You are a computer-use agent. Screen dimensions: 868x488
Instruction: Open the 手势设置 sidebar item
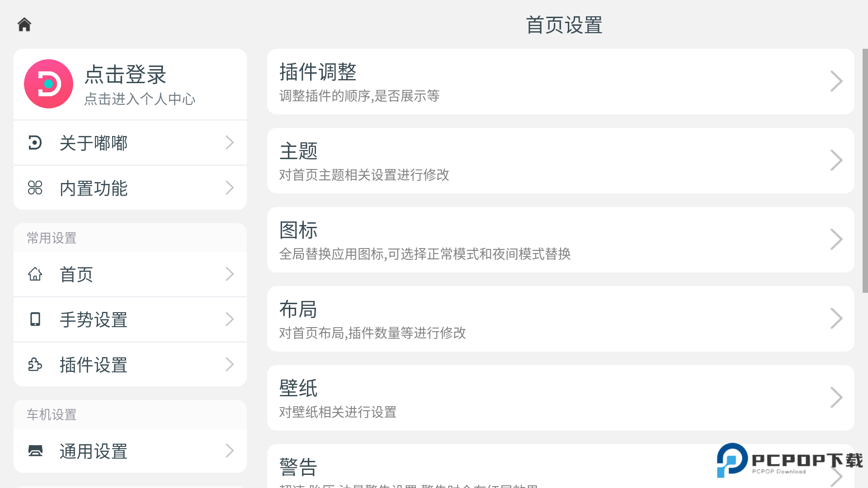130,319
